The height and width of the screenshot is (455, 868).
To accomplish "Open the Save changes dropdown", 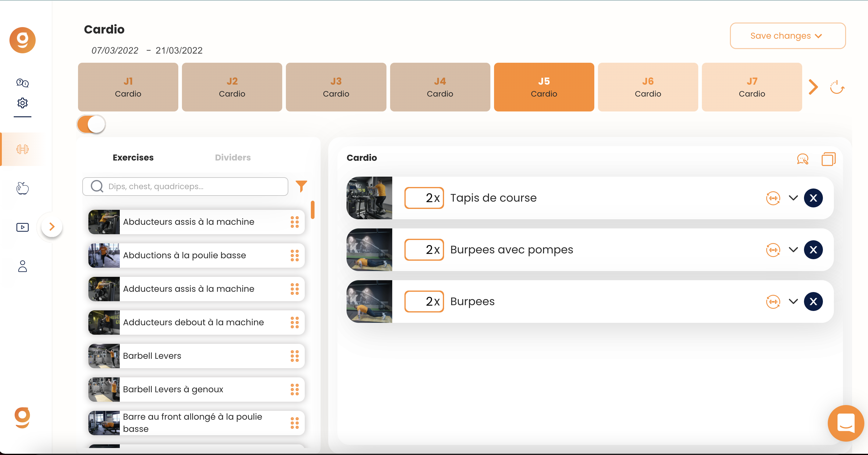I will (x=788, y=36).
